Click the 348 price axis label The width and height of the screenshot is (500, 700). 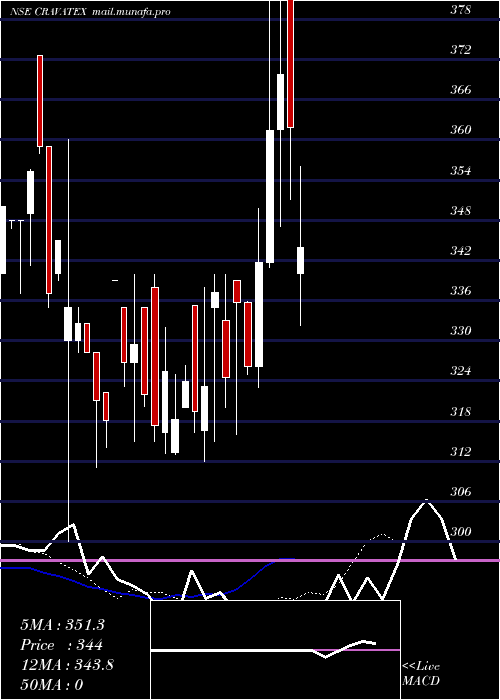click(460, 210)
